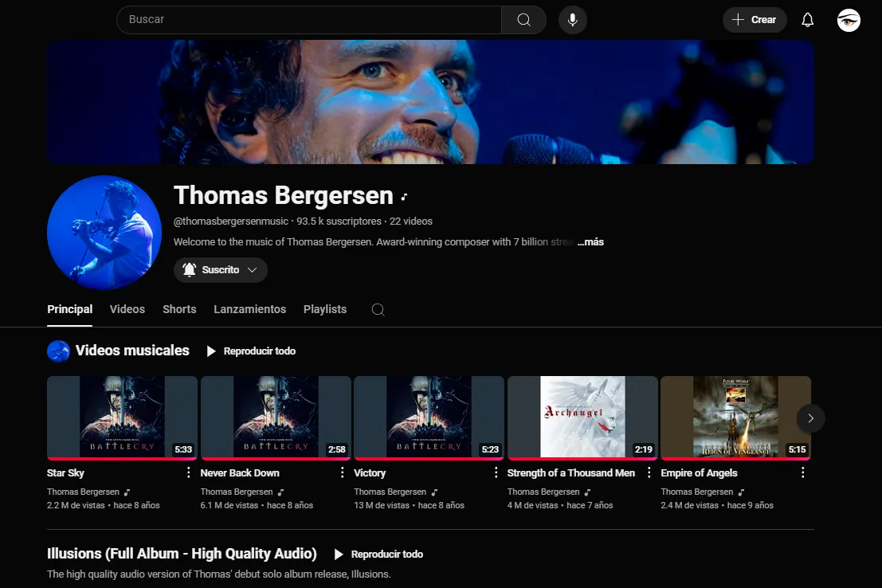This screenshot has height=588, width=882.
Task: Open the notifications bell
Action: tap(807, 20)
